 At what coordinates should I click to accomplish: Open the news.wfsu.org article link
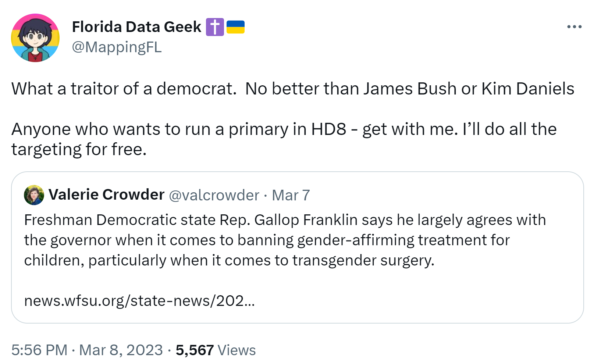tap(139, 301)
